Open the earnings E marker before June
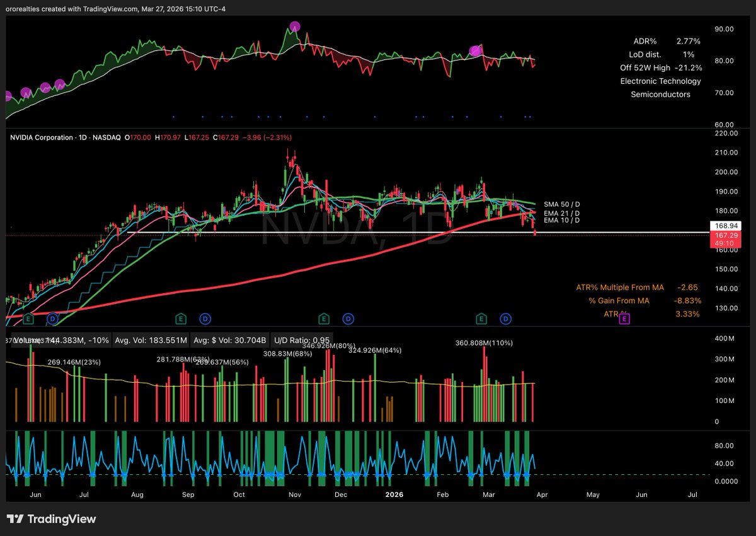 point(29,318)
